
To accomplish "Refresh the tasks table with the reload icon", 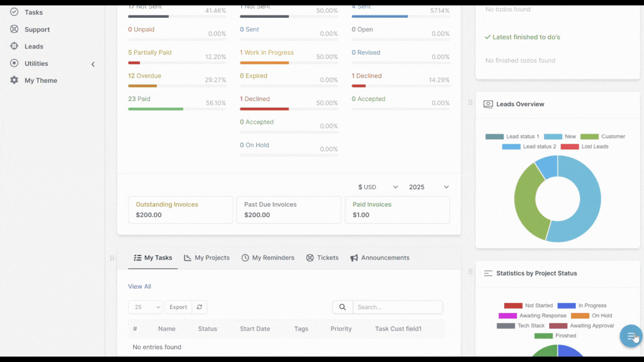I will (199, 307).
